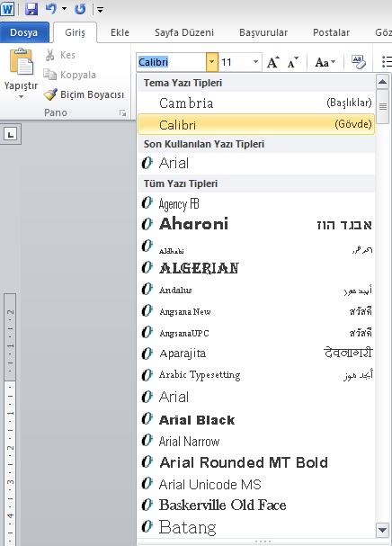Screen dimensions: 392x546
Task: Click the ruler tab selector button
Action: coord(11,134)
